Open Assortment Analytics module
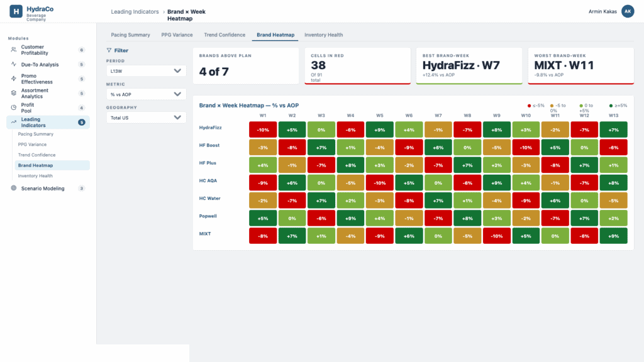This screenshot has width=644, height=362. pyautogui.click(x=48, y=93)
